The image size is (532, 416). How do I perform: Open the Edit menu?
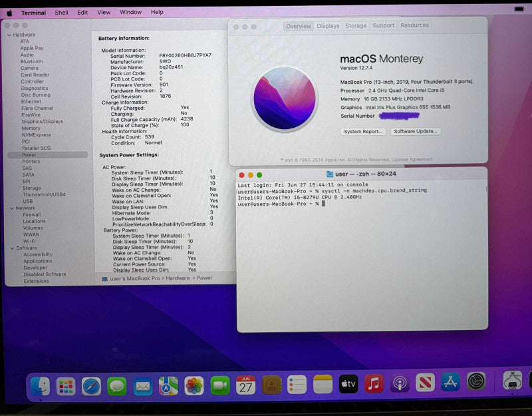82,13
